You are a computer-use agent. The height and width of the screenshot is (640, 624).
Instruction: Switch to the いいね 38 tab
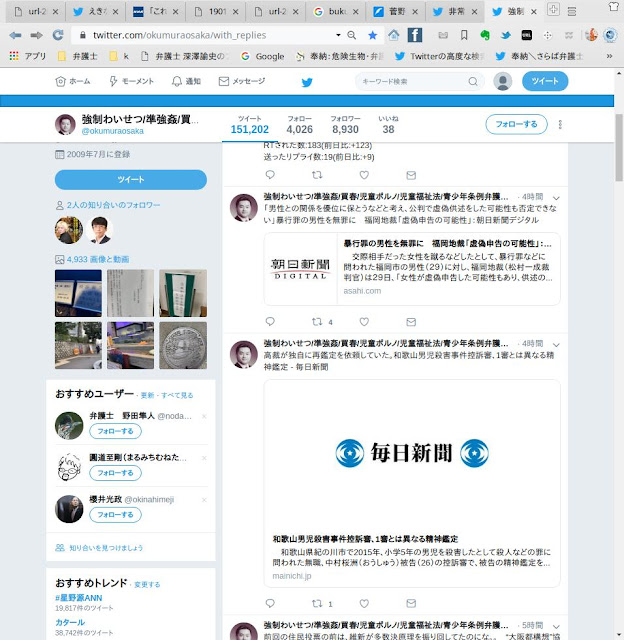point(388,125)
